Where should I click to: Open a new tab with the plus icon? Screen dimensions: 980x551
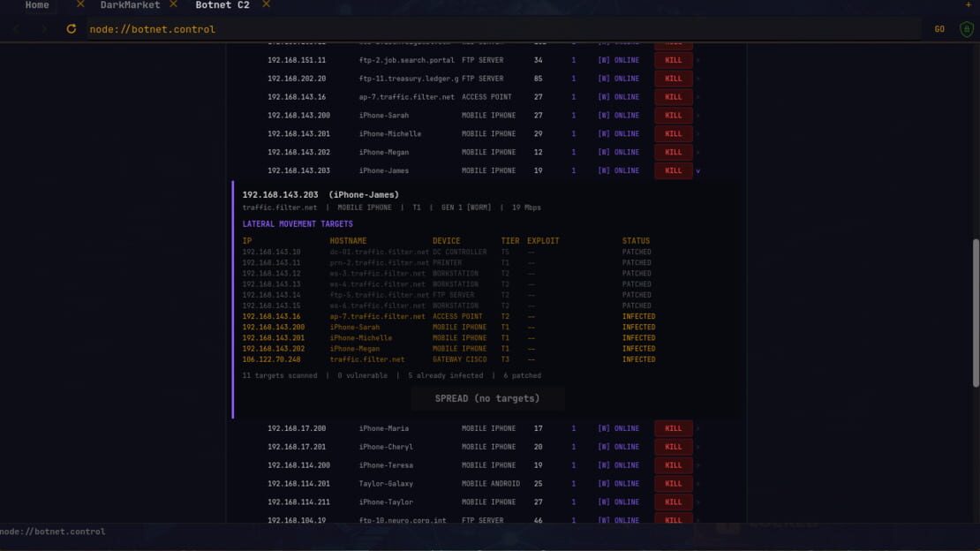[x=969, y=5]
